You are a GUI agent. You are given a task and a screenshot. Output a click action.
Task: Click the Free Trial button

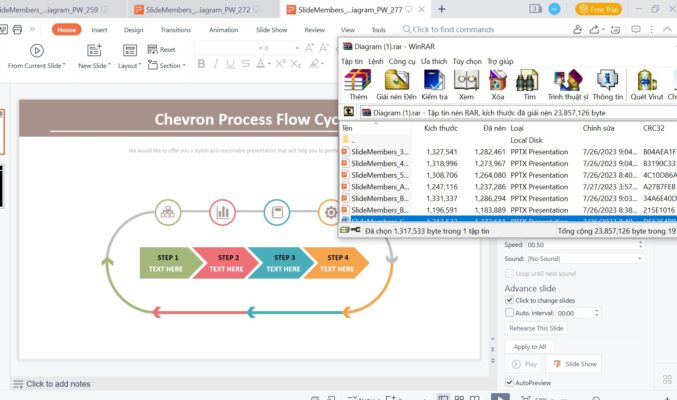599,9
